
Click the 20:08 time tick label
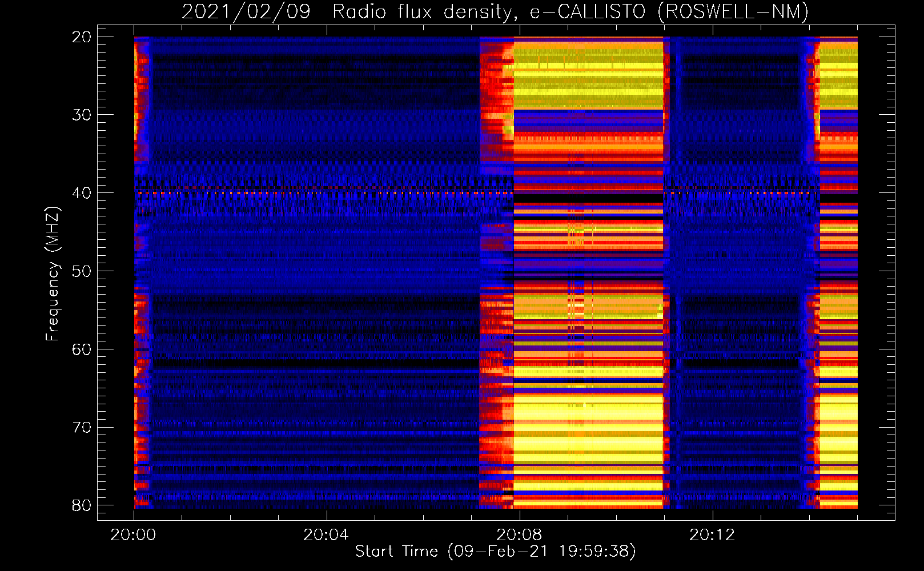(x=519, y=535)
